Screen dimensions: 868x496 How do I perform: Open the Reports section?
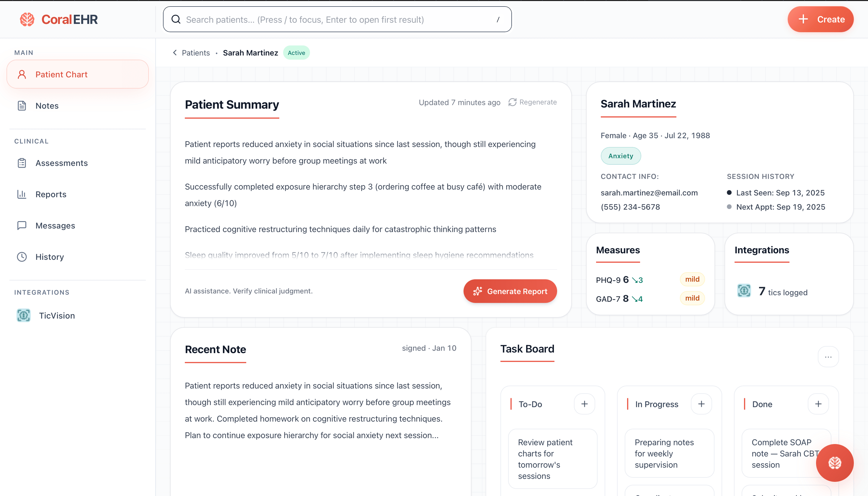click(51, 194)
